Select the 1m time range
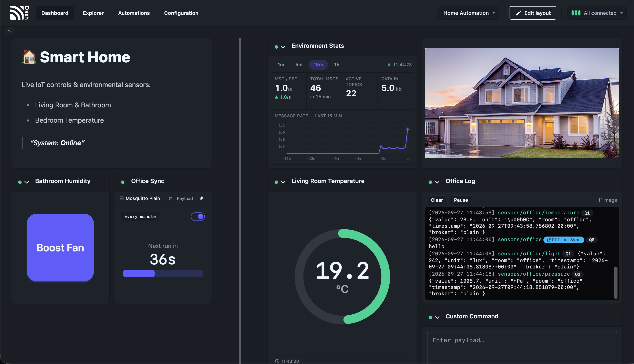634x364 pixels. pos(281,65)
